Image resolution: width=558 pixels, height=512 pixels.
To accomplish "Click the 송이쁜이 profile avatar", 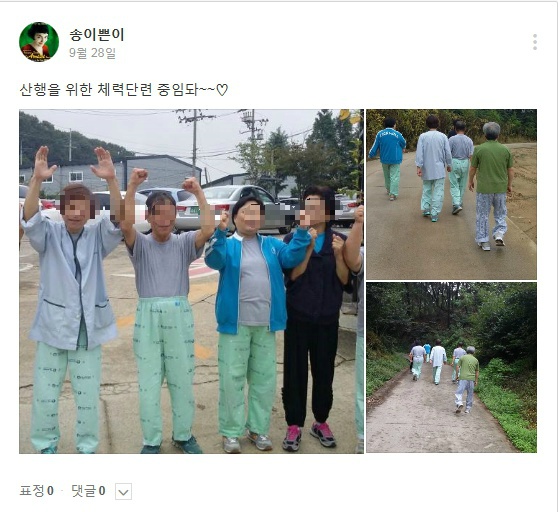I will 39,42.
